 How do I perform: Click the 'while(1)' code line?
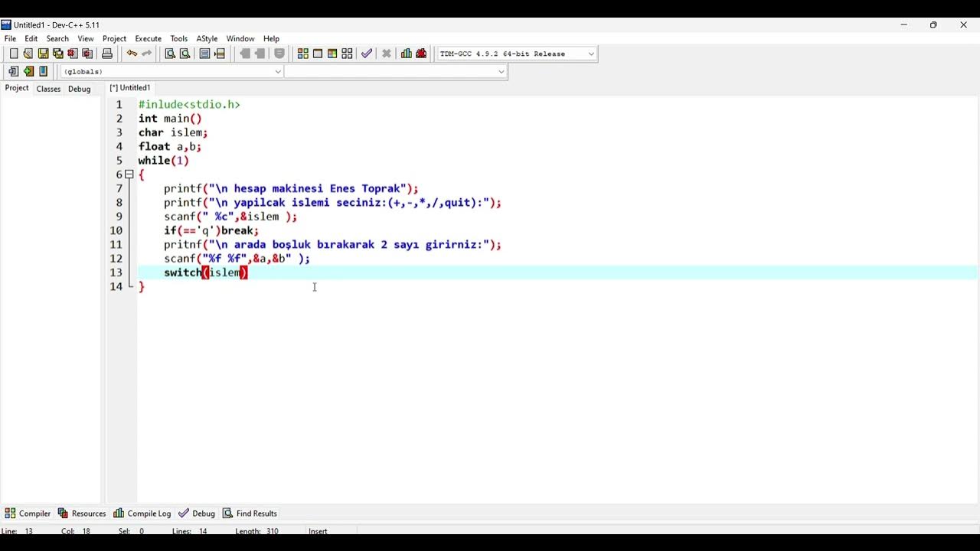163,161
